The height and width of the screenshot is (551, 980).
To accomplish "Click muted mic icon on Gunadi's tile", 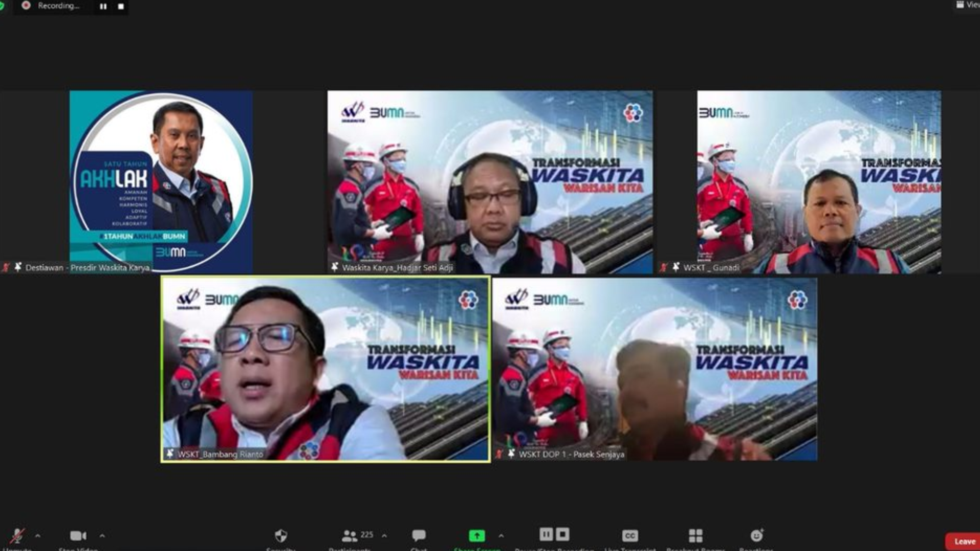I will pyautogui.click(x=664, y=267).
